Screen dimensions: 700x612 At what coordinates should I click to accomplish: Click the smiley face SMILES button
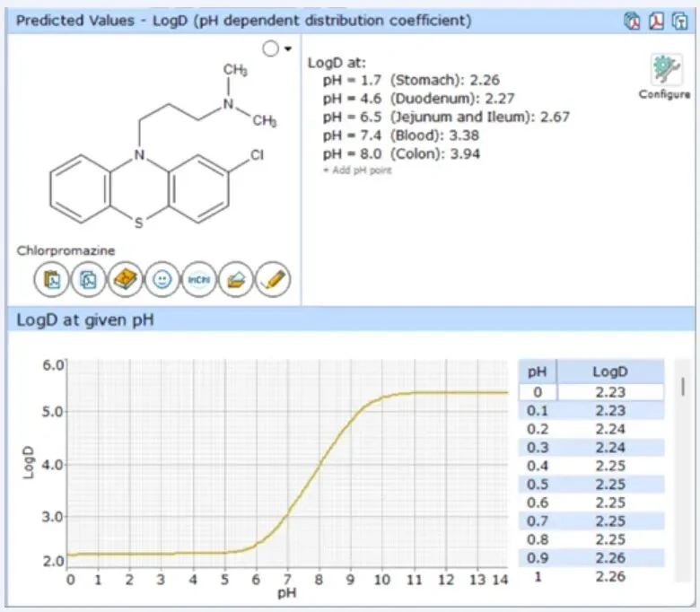162,279
